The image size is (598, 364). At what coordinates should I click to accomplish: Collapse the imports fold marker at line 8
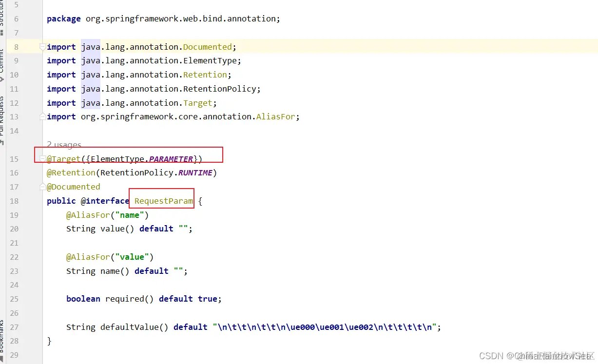point(43,47)
